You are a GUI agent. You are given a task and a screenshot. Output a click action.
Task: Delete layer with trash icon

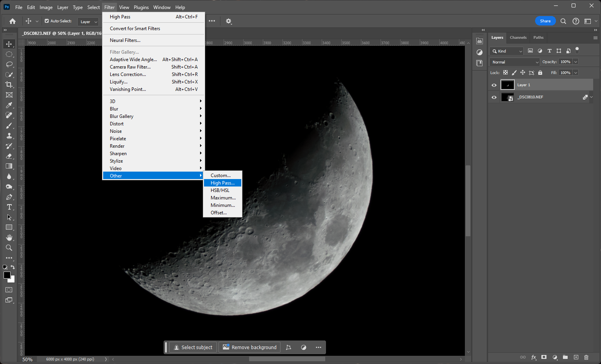coord(586,357)
